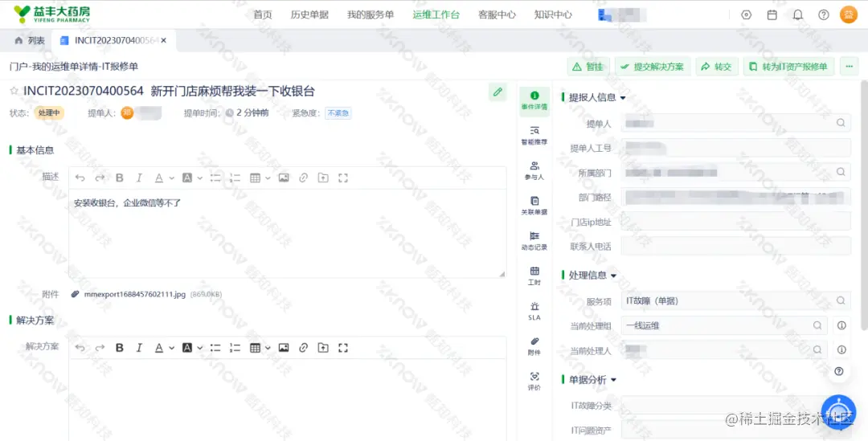
Task: Enter fullscreen in the 解决方案 editor
Action: point(342,348)
